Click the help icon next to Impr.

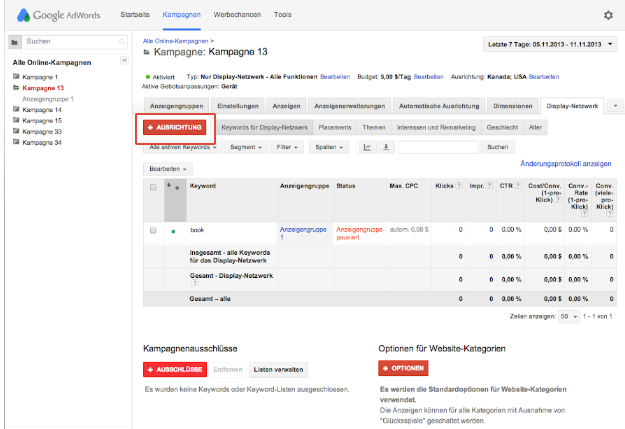pos(489,185)
